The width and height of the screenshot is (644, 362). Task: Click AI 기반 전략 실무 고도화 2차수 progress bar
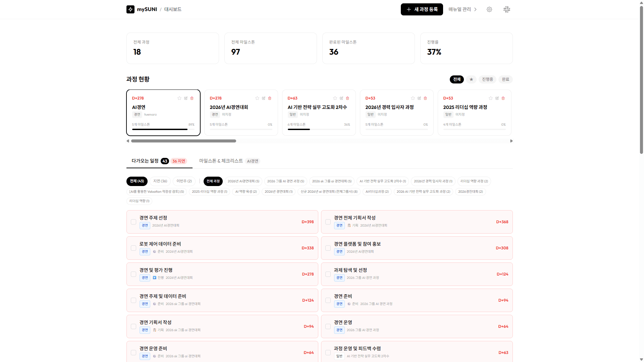(319, 129)
